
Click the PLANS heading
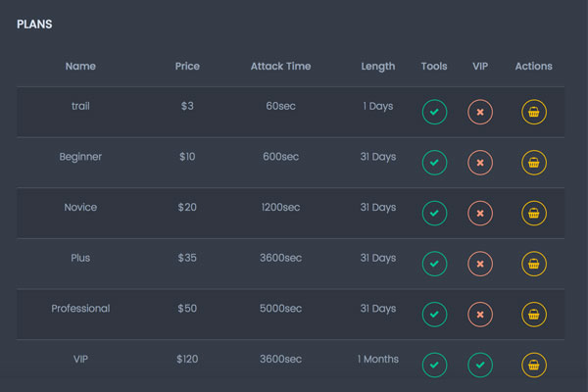tap(34, 24)
